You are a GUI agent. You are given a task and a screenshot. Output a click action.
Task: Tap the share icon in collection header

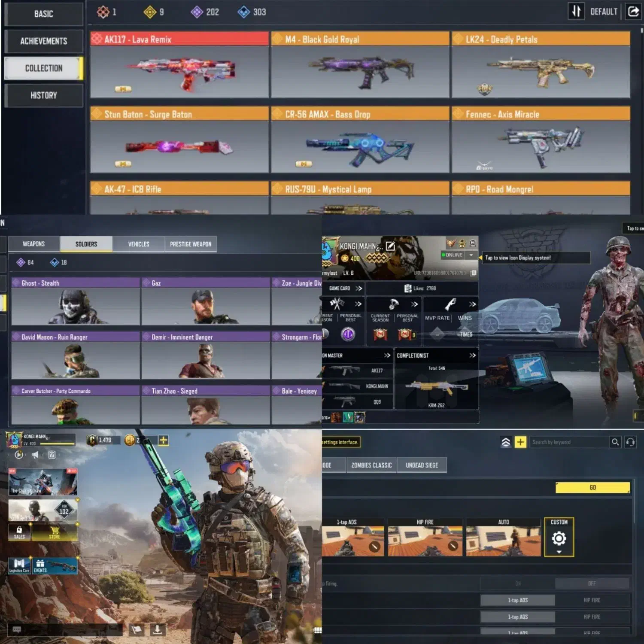[x=634, y=11]
